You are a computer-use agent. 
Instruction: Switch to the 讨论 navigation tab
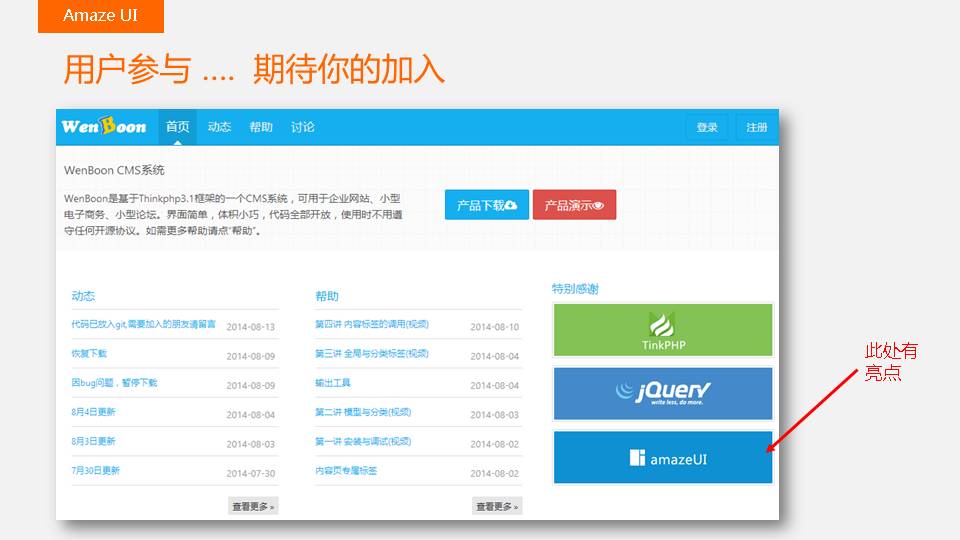pyautogui.click(x=303, y=127)
